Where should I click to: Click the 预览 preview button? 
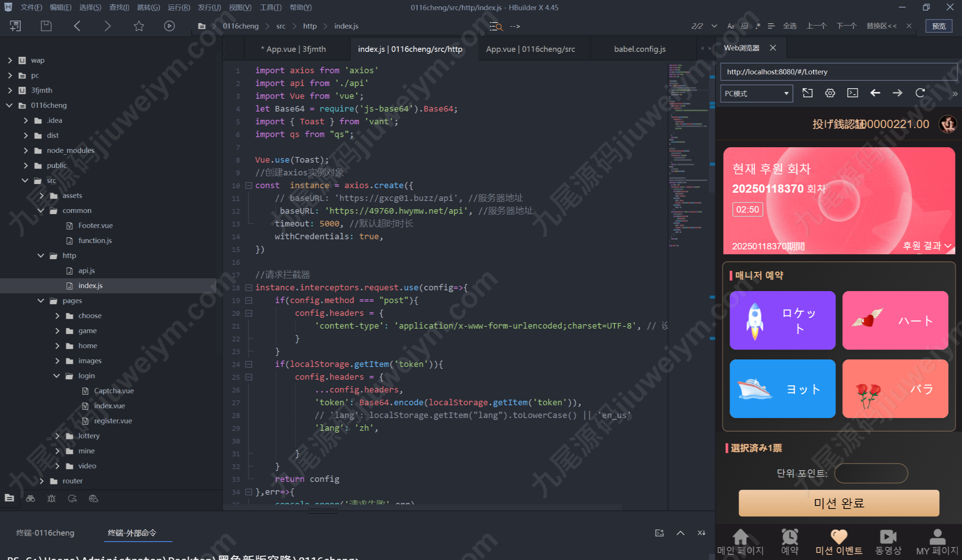click(939, 26)
